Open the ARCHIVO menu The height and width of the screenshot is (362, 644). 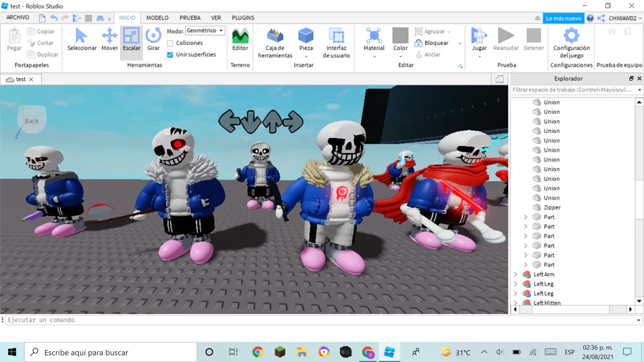pyautogui.click(x=18, y=18)
